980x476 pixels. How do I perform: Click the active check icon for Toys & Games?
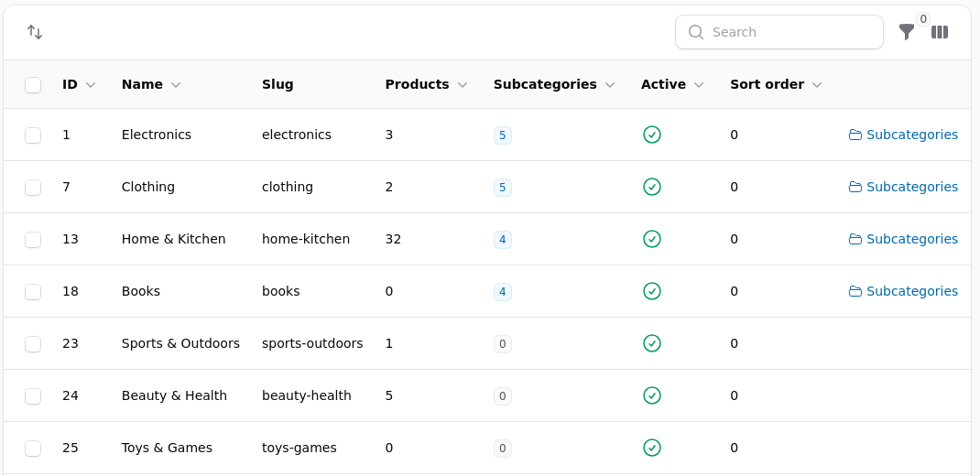(652, 448)
